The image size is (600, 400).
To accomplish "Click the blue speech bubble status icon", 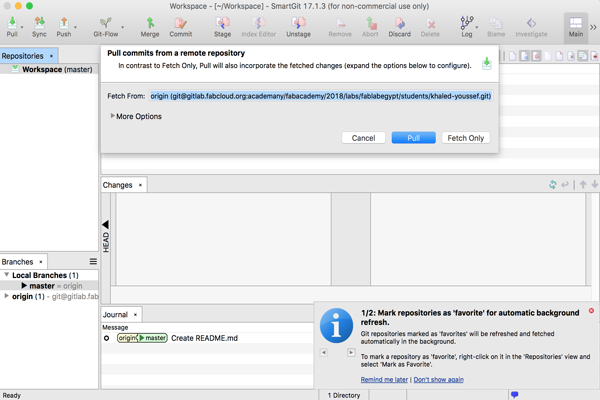I will tap(514, 394).
